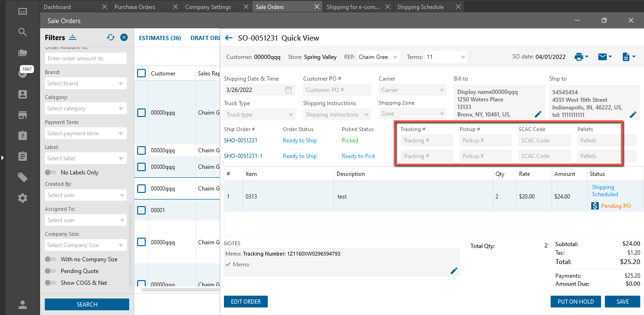Toggle Pending Quote switch
The image size is (644, 315).
click(x=50, y=271)
